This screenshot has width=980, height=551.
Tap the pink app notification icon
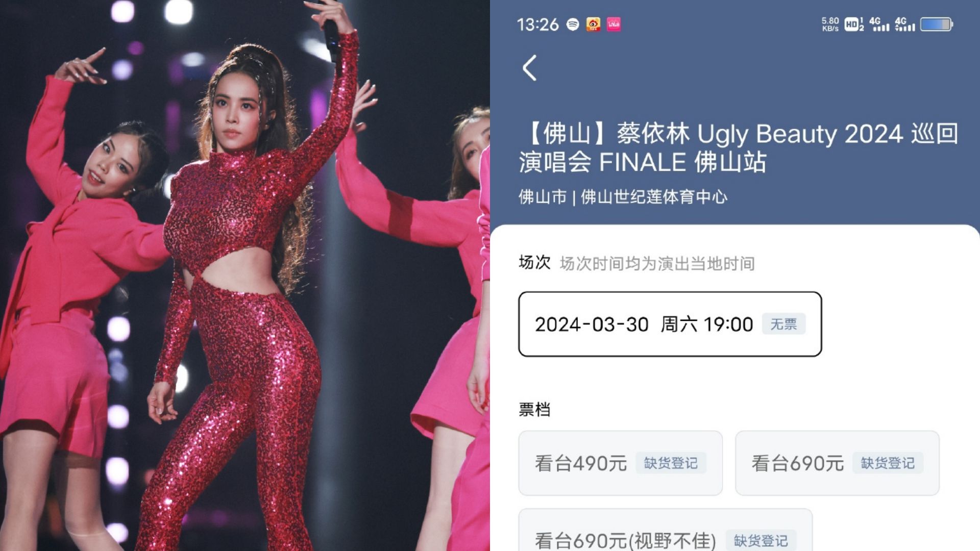[614, 24]
